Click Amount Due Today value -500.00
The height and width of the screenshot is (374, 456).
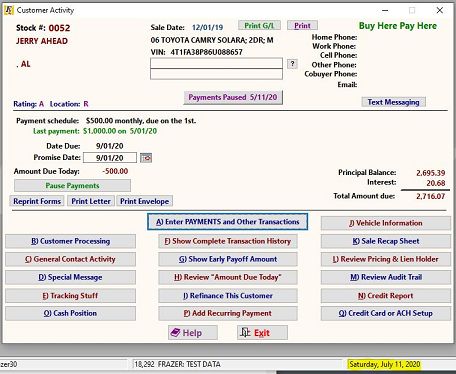(x=115, y=171)
